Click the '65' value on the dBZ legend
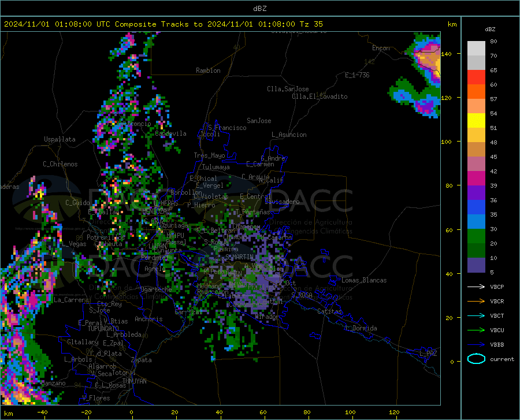Image resolution: width=520 pixels, height=420 pixels. coord(493,70)
